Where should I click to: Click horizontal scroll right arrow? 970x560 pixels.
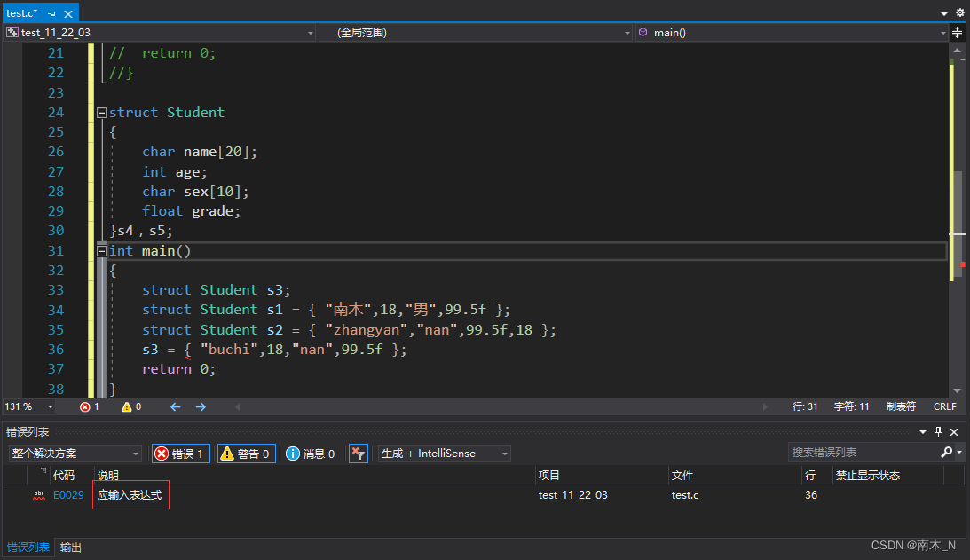[x=765, y=406]
